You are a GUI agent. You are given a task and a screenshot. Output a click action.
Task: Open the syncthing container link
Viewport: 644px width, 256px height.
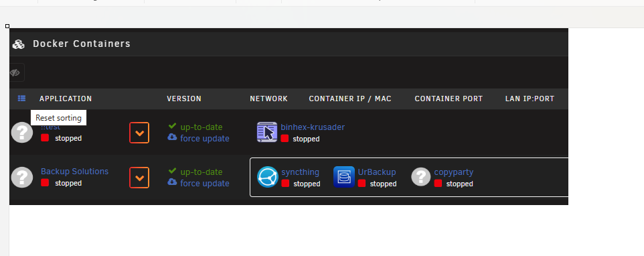point(300,172)
